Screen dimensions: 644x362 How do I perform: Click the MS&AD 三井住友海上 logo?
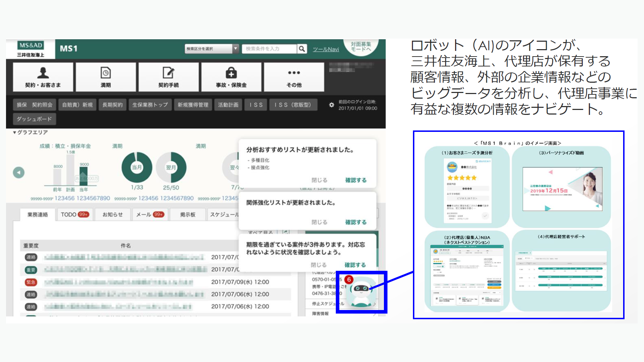(x=31, y=49)
